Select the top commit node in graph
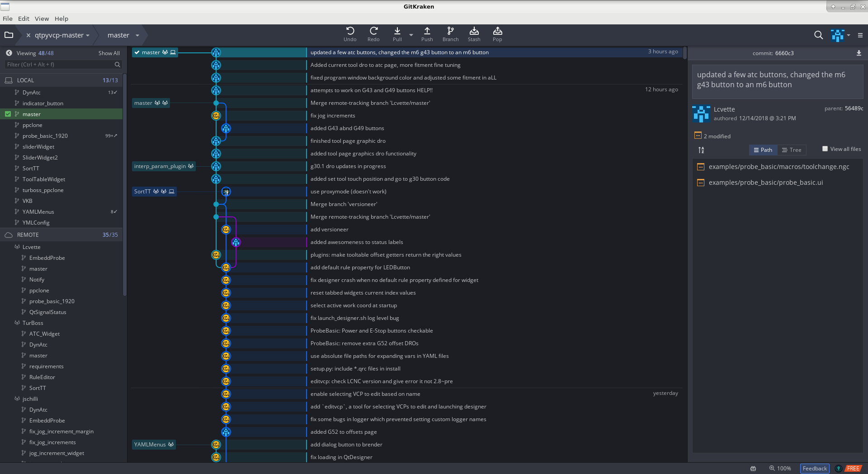The height and width of the screenshot is (474, 868). click(x=216, y=52)
